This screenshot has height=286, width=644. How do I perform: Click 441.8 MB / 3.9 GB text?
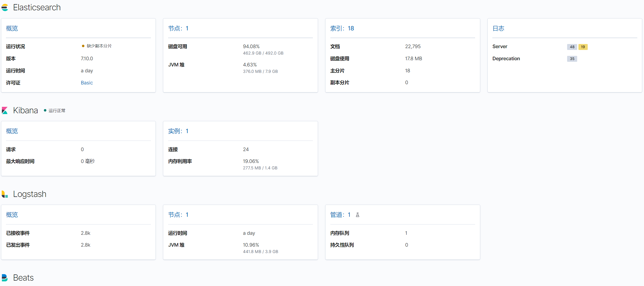260,252
